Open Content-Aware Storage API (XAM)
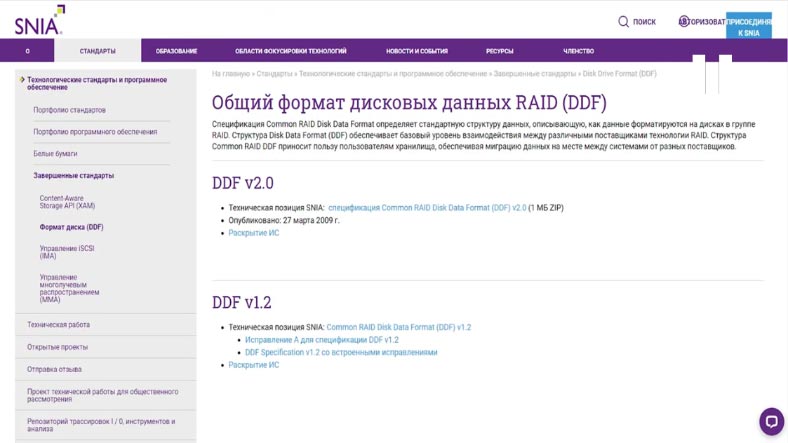The image size is (788, 443). tap(67, 201)
